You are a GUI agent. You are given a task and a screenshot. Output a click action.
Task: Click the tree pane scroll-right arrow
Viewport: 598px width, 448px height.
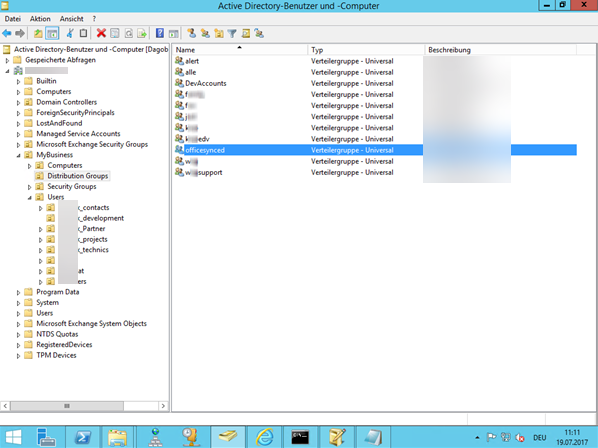pos(163,406)
